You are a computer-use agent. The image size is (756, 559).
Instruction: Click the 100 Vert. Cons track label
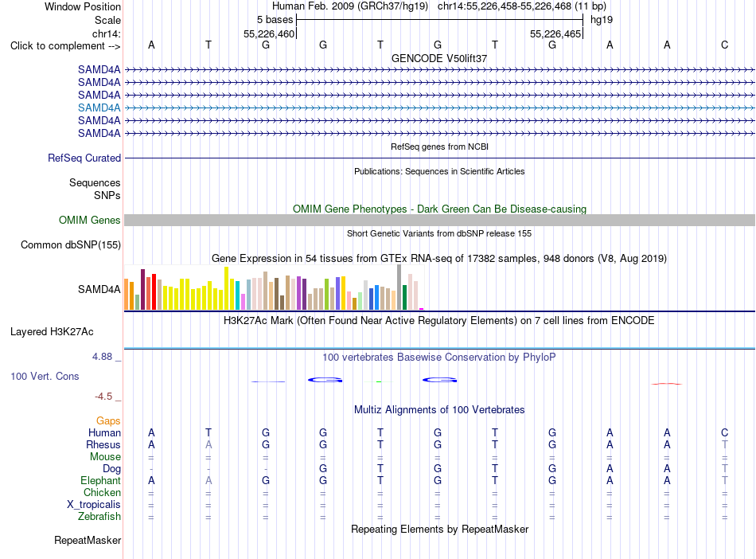click(45, 376)
